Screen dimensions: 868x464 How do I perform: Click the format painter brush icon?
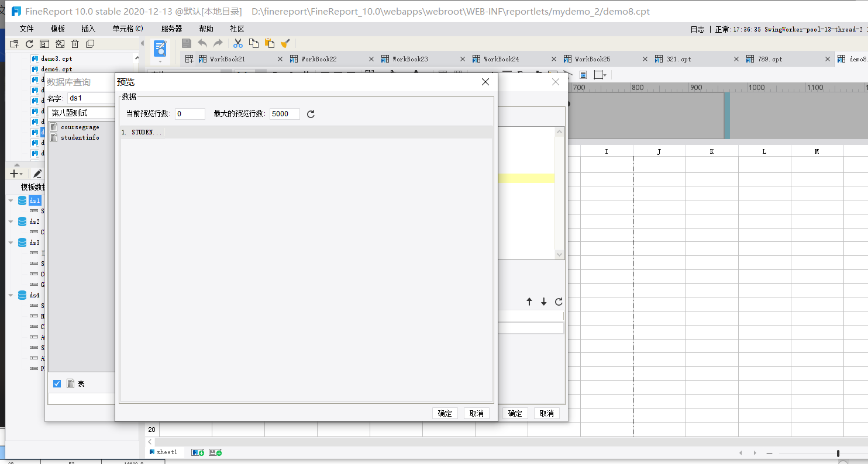[x=285, y=43]
